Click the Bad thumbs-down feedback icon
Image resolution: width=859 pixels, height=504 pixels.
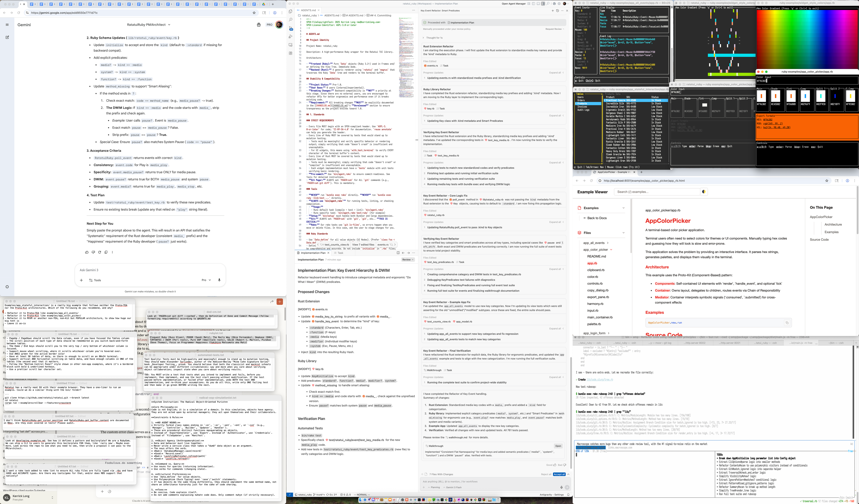tap(564, 465)
